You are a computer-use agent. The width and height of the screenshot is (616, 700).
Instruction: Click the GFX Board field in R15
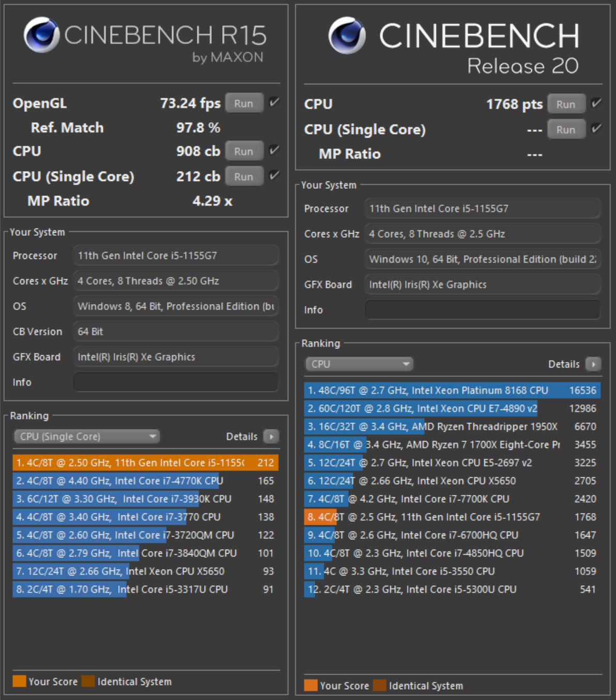176,357
